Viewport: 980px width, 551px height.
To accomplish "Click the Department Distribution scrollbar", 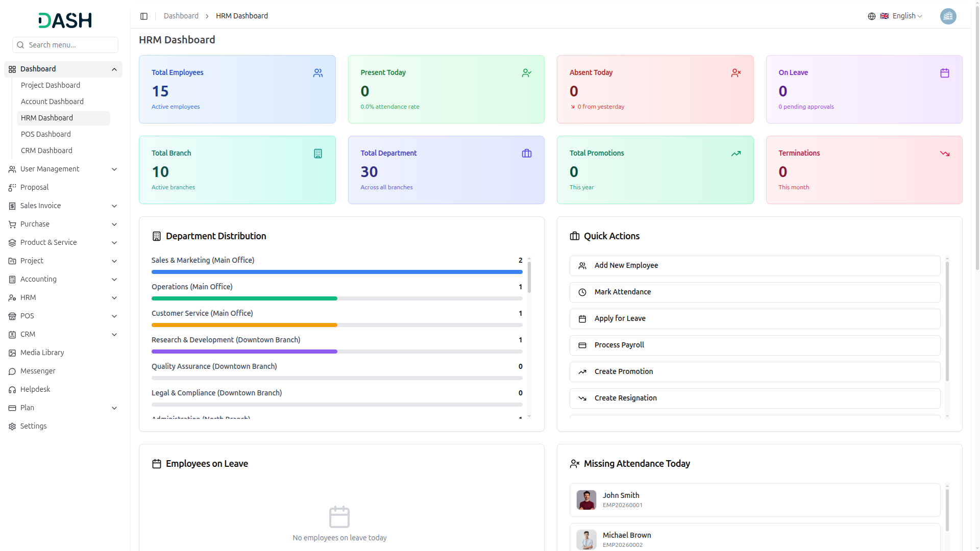I will click(x=529, y=278).
